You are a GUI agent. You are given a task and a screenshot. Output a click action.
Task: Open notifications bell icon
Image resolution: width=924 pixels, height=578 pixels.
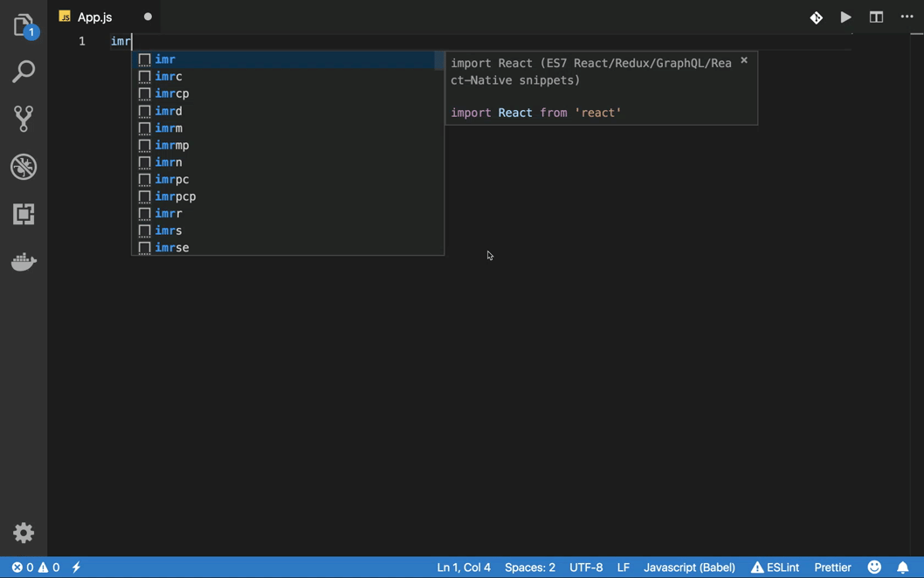point(903,568)
